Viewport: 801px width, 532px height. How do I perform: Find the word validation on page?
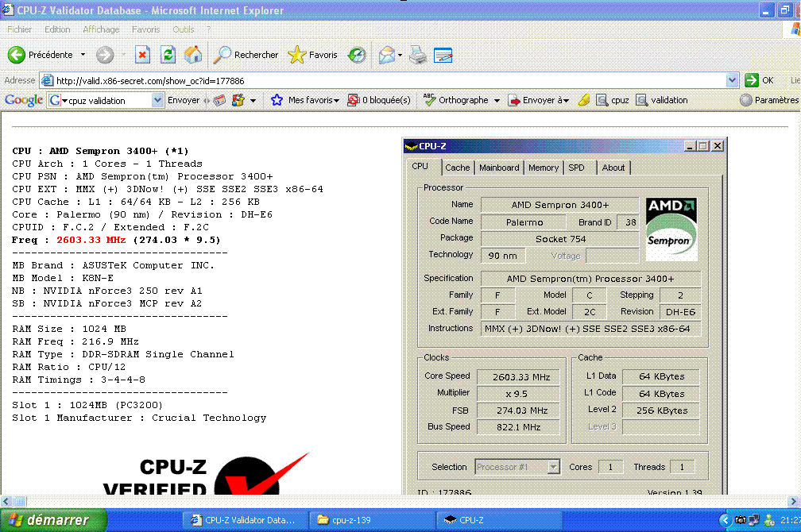[662, 100]
